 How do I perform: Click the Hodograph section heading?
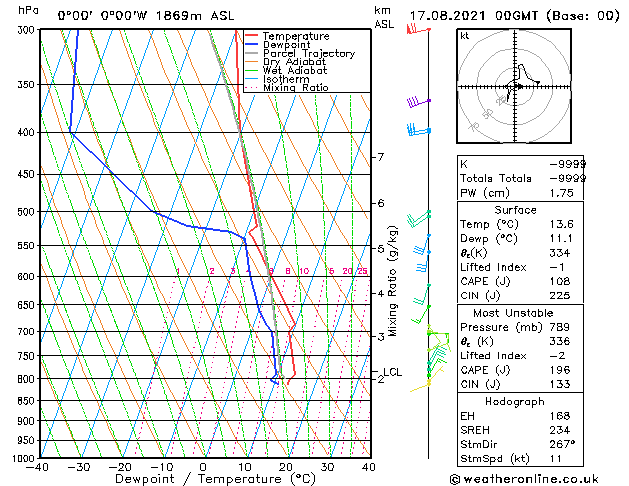point(515,401)
